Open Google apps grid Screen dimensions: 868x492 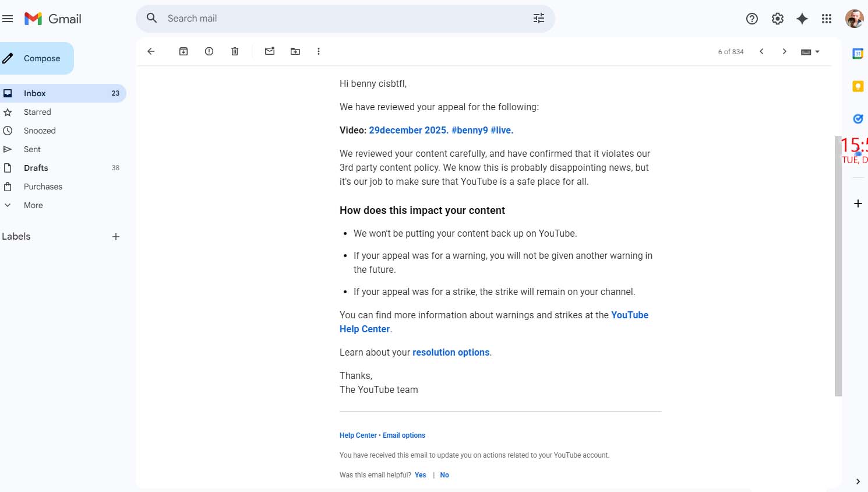pyautogui.click(x=827, y=19)
